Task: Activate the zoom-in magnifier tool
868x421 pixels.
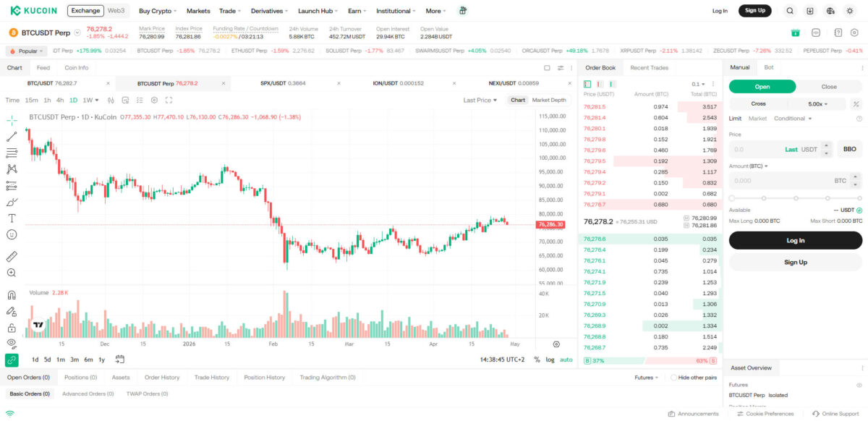Action: (x=12, y=273)
